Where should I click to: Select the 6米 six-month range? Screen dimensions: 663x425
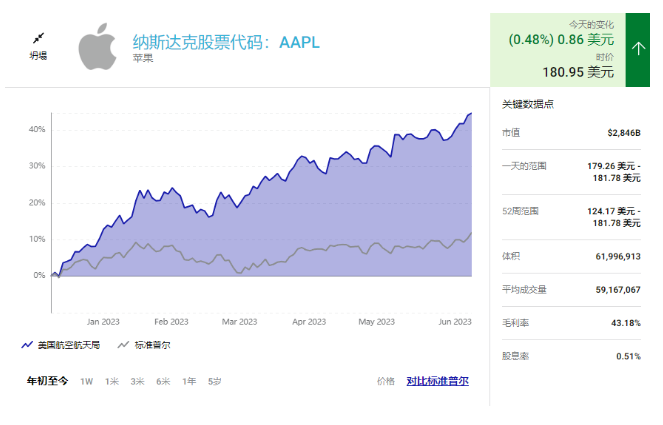pos(163,381)
